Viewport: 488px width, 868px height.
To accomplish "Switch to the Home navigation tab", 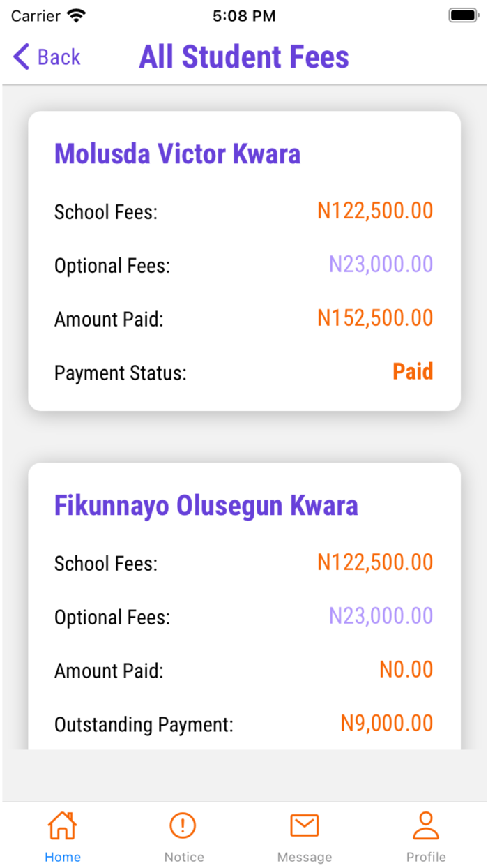I will pyautogui.click(x=63, y=834).
